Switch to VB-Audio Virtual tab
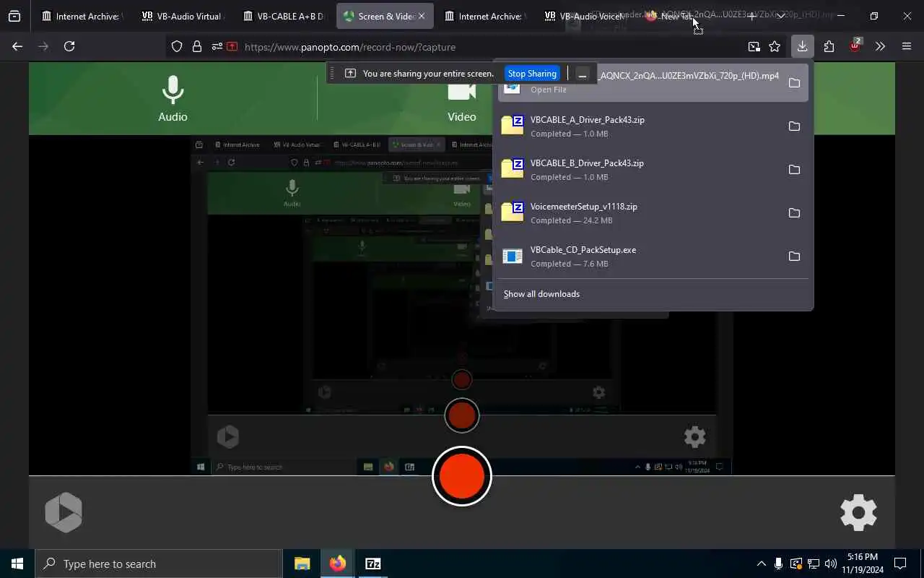 pyautogui.click(x=183, y=16)
